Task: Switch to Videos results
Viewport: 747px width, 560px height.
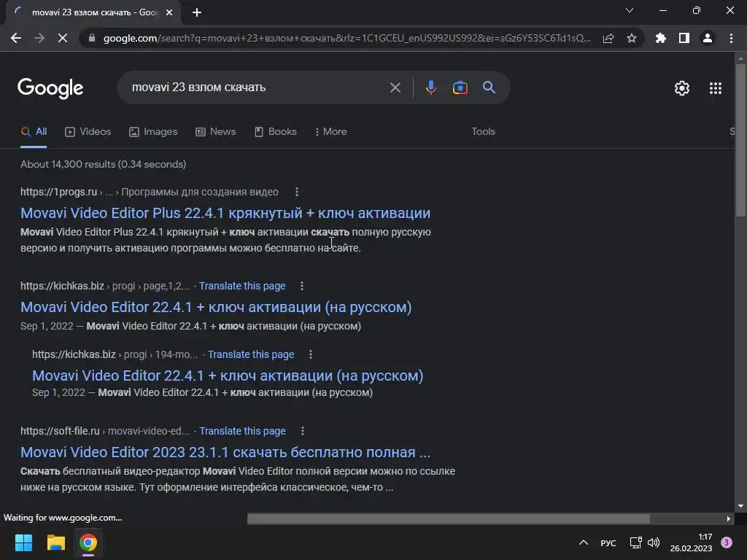Action: [88, 132]
